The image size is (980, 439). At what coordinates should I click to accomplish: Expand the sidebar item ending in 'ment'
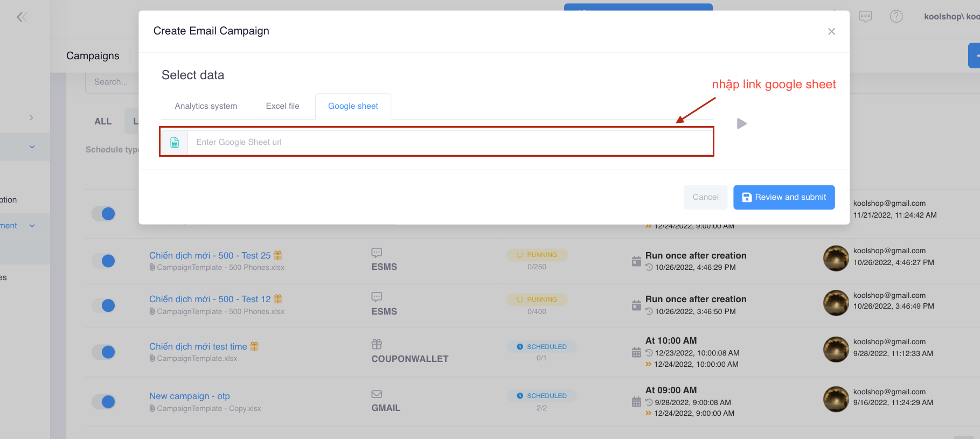pyautogui.click(x=32, y=226)
